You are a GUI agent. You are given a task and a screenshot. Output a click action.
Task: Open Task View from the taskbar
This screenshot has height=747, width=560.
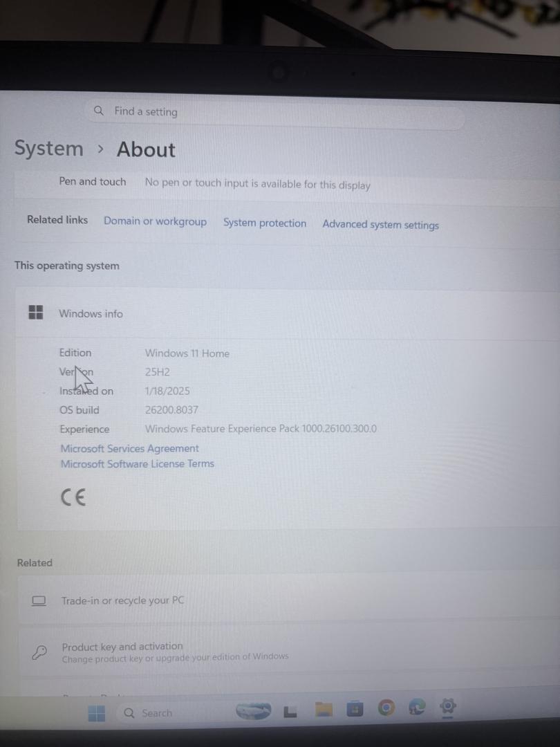pos(290,712)
